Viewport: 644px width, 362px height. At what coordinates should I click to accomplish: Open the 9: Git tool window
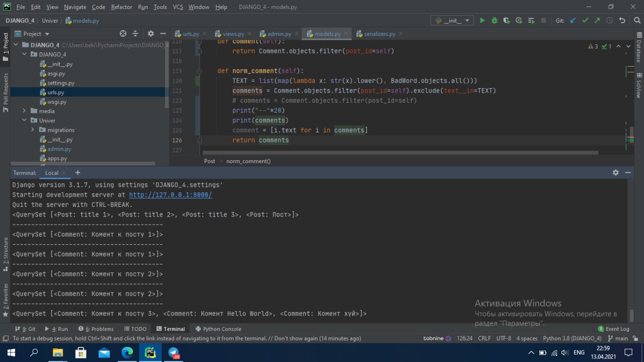[25, 329]
